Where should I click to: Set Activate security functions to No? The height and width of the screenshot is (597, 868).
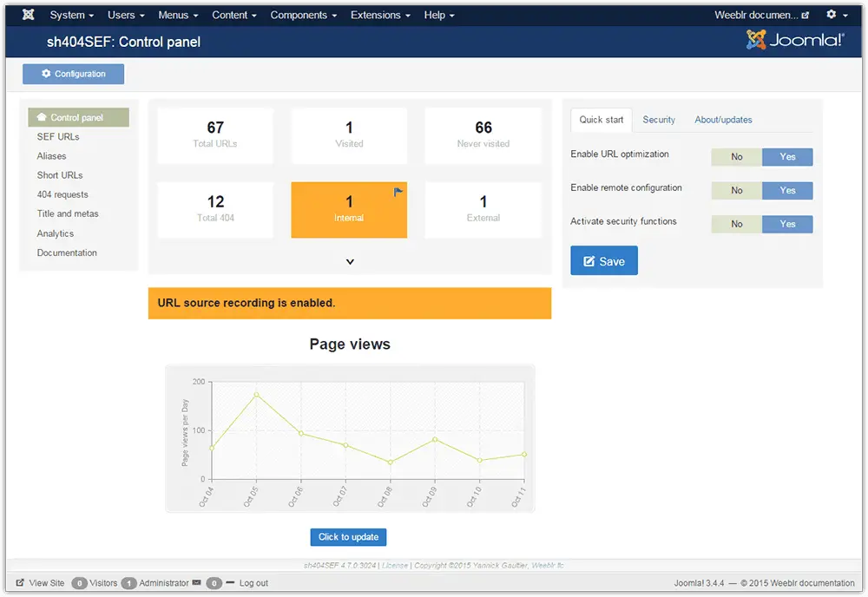[x=736, y=224]
